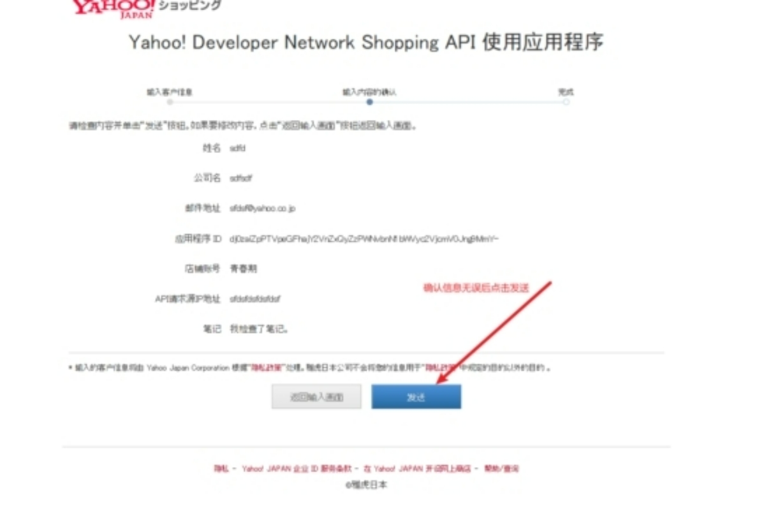764x532 pixels.
Task: Click the 邮件地址 field label
Action: click(203, 209)
